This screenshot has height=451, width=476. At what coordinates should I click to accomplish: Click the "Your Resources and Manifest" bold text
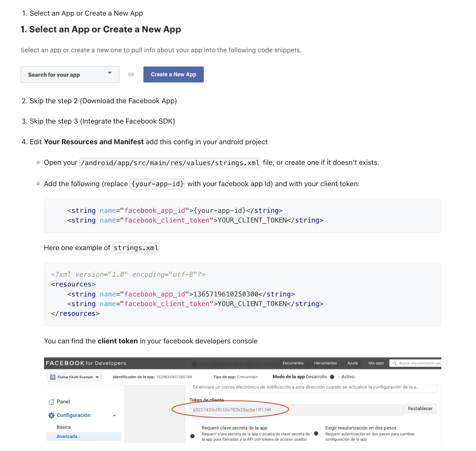pos(94,142)
